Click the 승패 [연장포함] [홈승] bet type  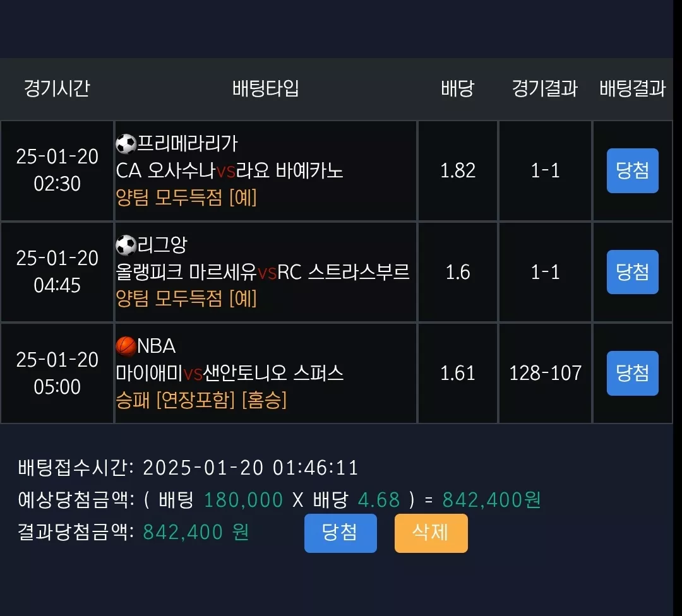pos(201,400)
